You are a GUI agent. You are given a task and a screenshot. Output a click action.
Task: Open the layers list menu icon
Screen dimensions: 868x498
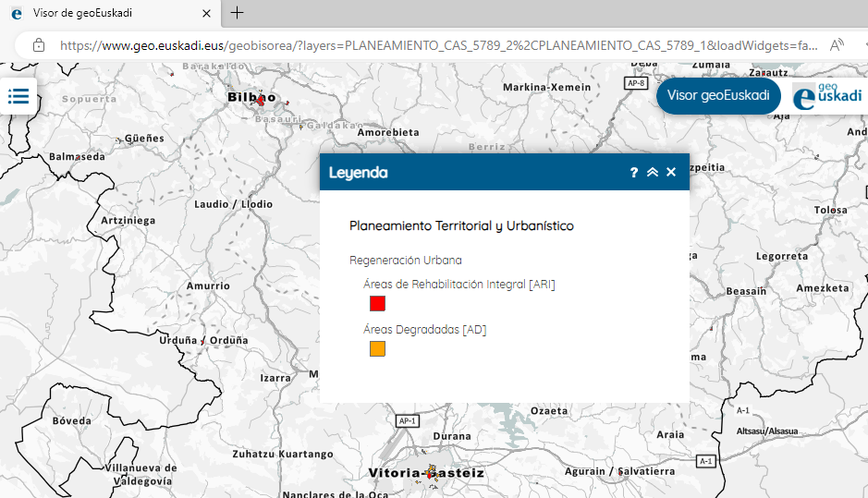point(19,96)
